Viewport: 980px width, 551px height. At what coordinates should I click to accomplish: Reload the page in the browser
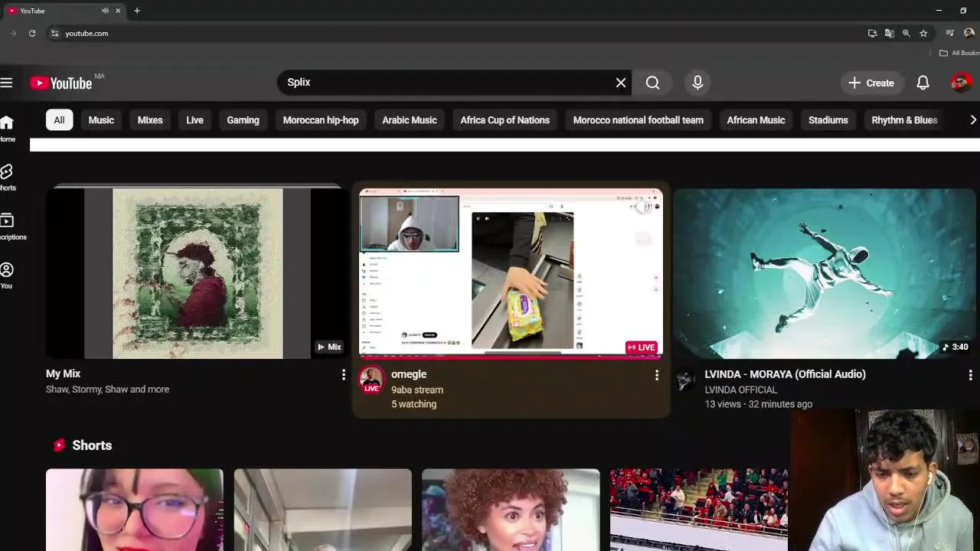[x=32, y=34]
